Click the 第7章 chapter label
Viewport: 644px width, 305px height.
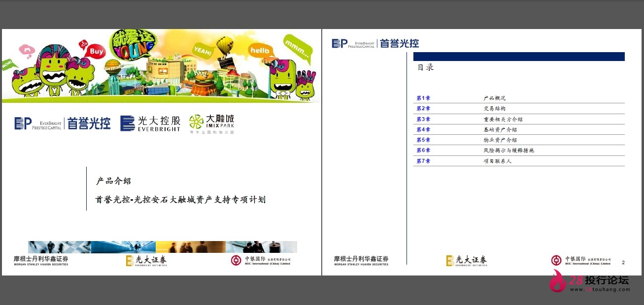423,161
